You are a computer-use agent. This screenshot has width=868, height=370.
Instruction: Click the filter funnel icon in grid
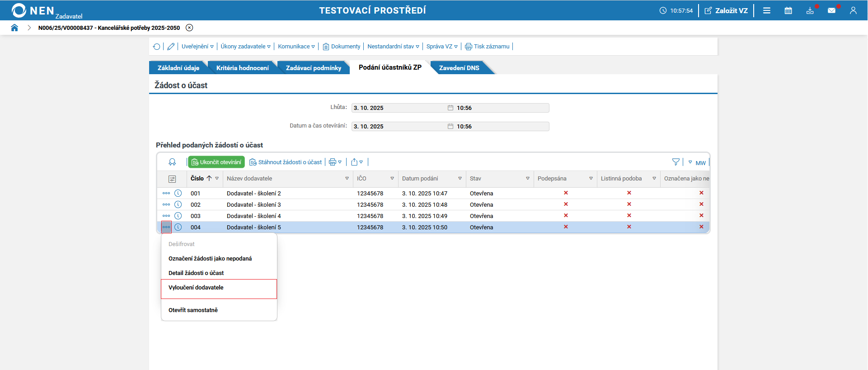pos(676,162)
